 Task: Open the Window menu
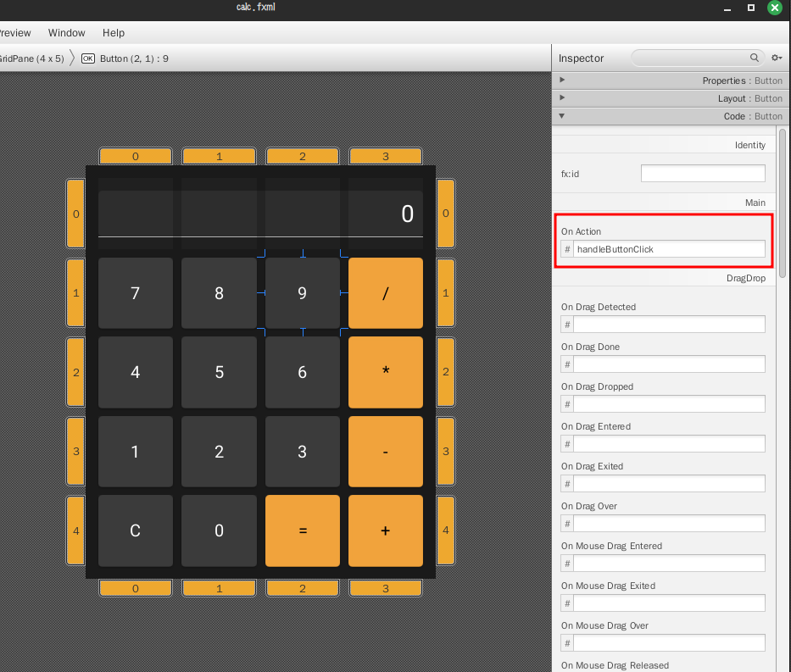pyautogui.click(x=67, y=33)
